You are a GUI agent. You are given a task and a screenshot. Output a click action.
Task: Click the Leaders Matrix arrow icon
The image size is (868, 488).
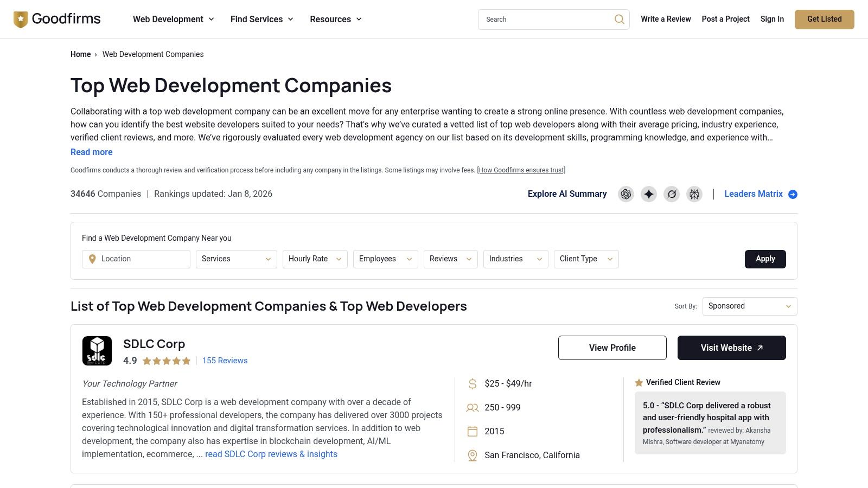[793, 194]
